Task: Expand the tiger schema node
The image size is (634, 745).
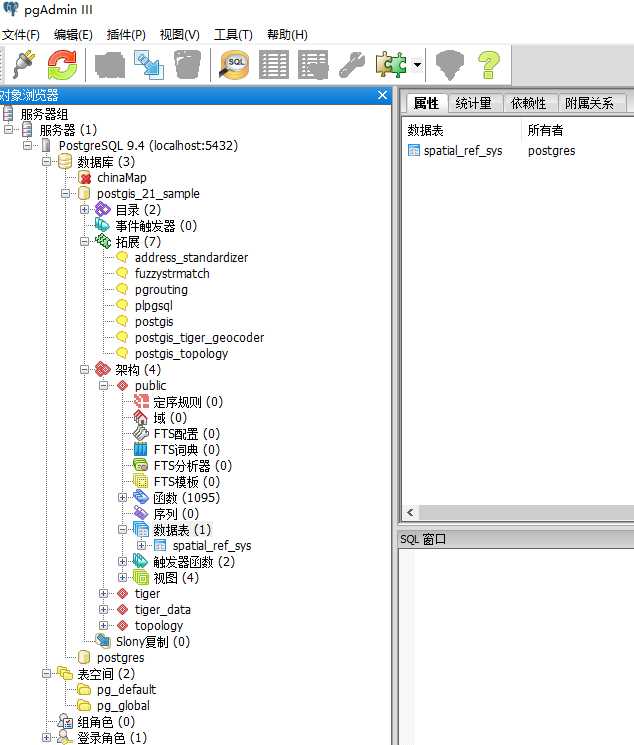Action: [x=104, y=593]
